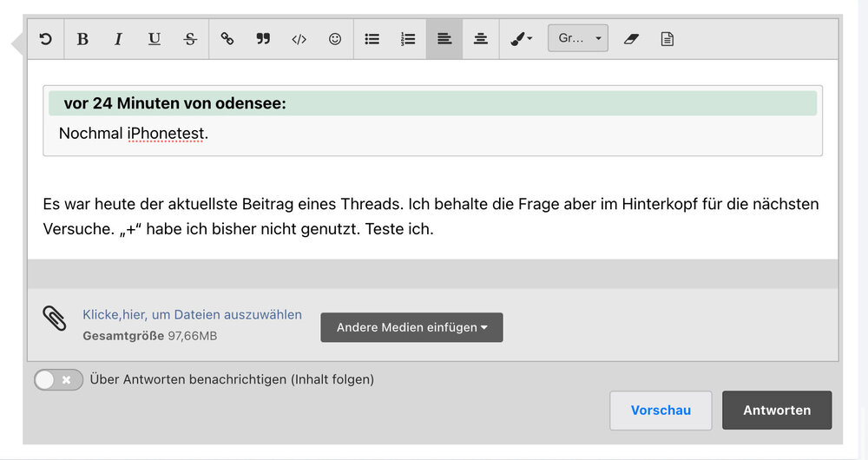Expand the 'Andere Medien einfügen' menu
The height and width of the screenshot is (460, 868).
(x=411, y=327)
